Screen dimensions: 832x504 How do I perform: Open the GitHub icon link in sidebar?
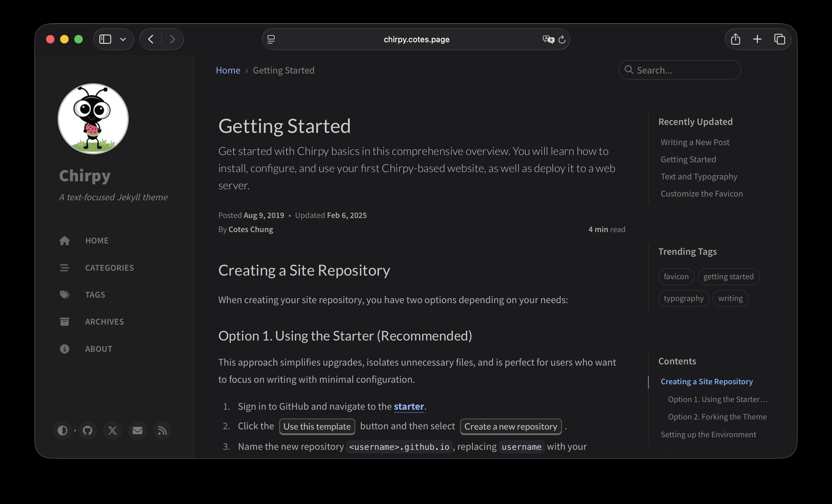pos(87,431)
